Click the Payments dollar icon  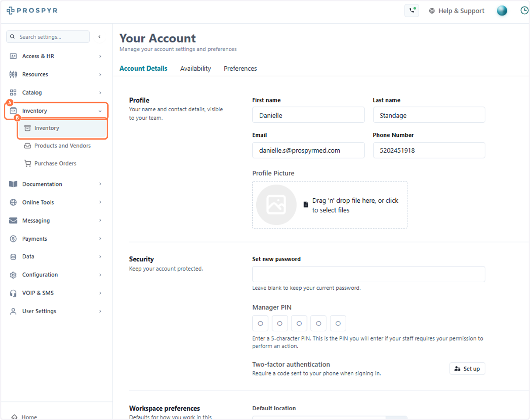[x=13, y=238]
